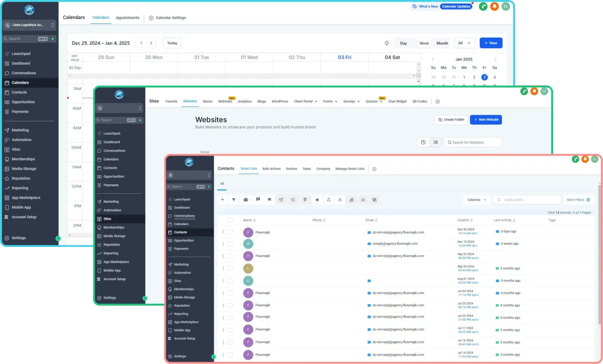Open account switcher in Contacts window sidebar
Screen dimensions: 603x364
coord(189,175)
